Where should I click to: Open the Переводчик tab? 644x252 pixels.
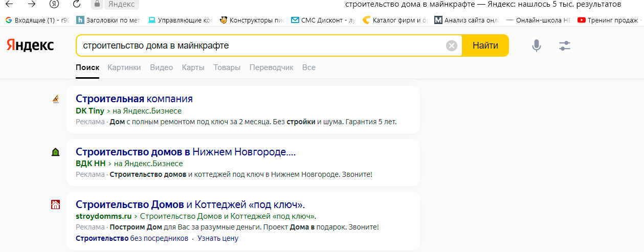point(271,67)
